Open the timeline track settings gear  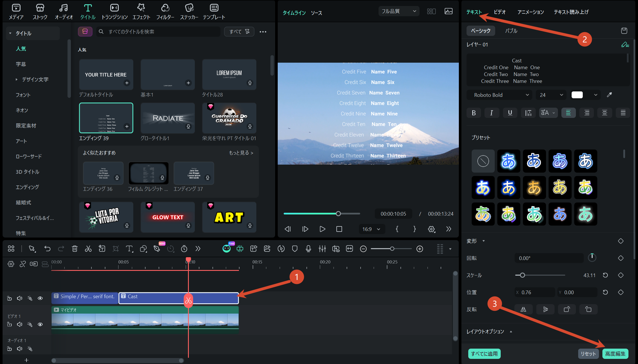click(11, 264)
